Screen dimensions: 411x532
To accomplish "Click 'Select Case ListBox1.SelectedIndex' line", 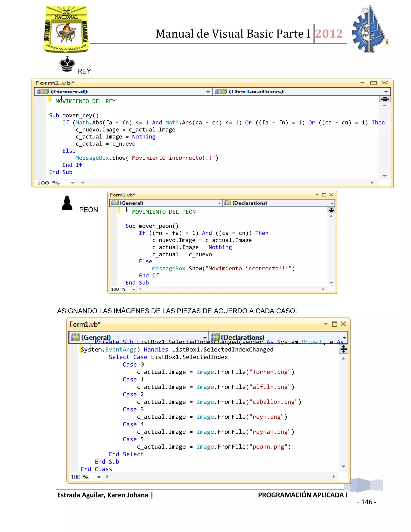I will [168, 357].
